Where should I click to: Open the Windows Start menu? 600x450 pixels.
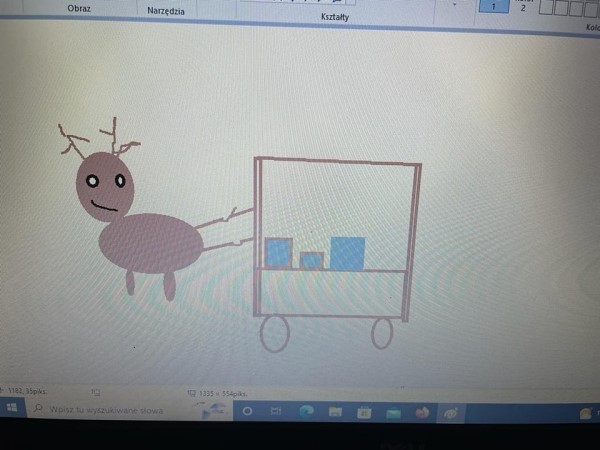(x=12, y=408)
